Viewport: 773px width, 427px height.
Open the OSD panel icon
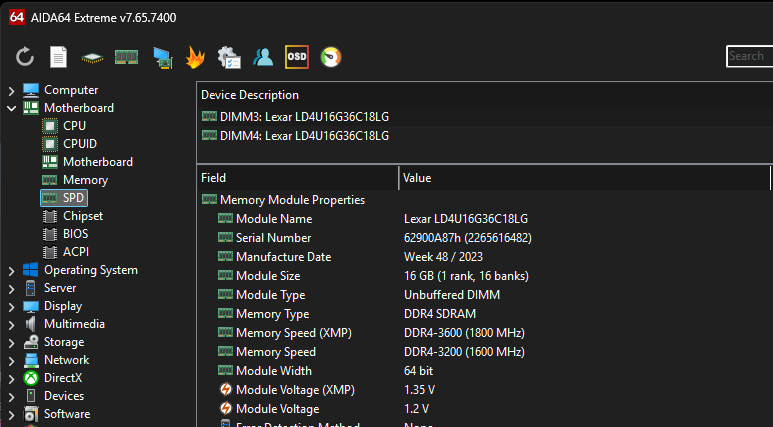coord(297,57)
